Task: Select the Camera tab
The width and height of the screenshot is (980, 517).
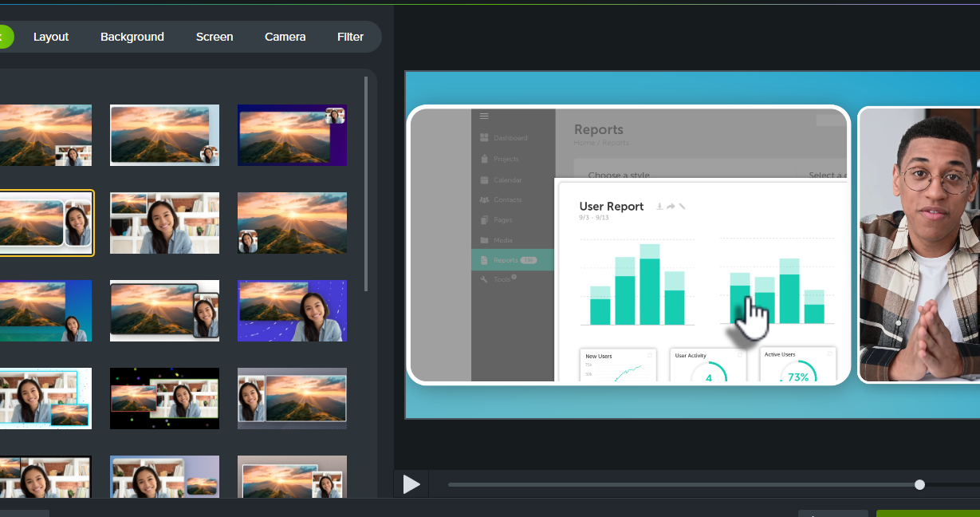Action: pyautogui.click(x=285, y=37)
